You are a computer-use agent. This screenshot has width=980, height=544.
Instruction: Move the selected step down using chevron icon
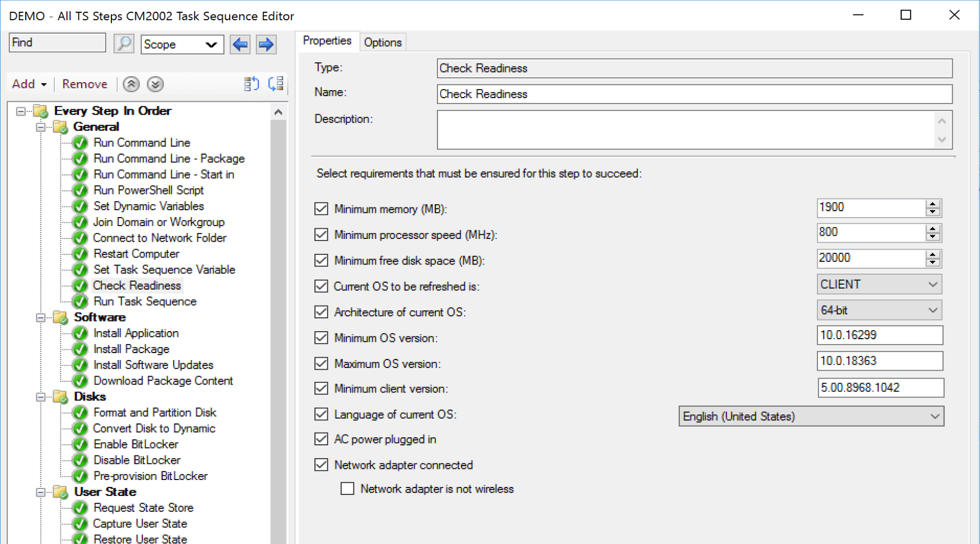(x=155, y=84)
